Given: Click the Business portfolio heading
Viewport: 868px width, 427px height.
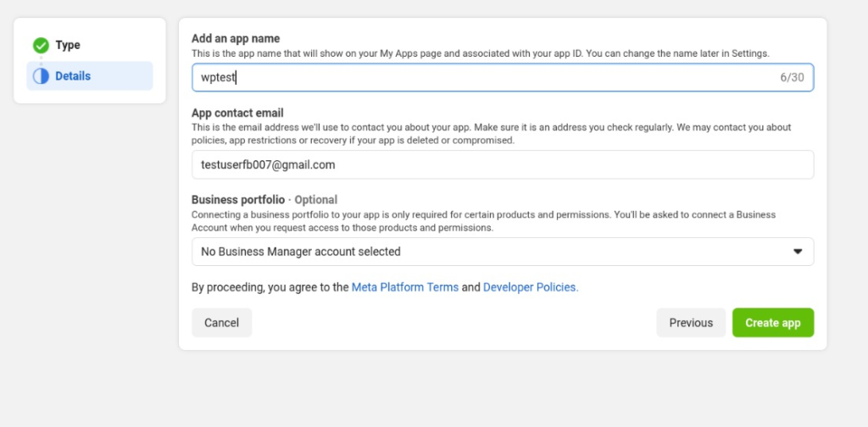Looking at the screenshot, I should pos(238,200).
